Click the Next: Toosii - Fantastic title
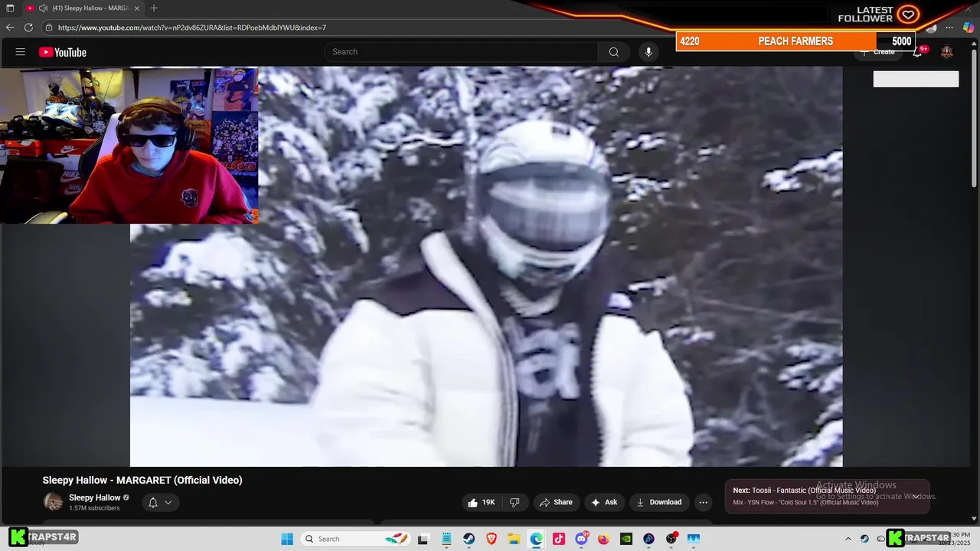The height and width of the screenshot is (551, 980). pyautogui.click(x=804, y=491)
